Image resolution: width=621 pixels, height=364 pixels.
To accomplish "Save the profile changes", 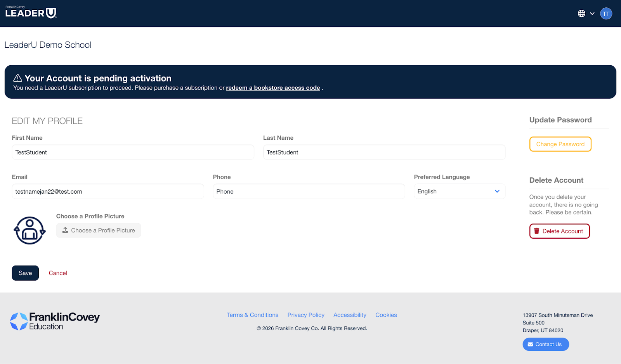I will point(25,273).
